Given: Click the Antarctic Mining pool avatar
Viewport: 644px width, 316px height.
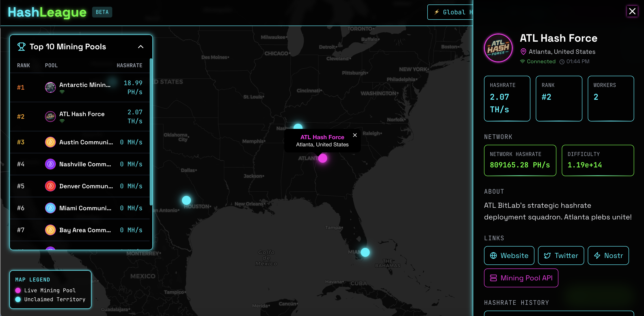Looking at the screenshot, I should [50, 87].
